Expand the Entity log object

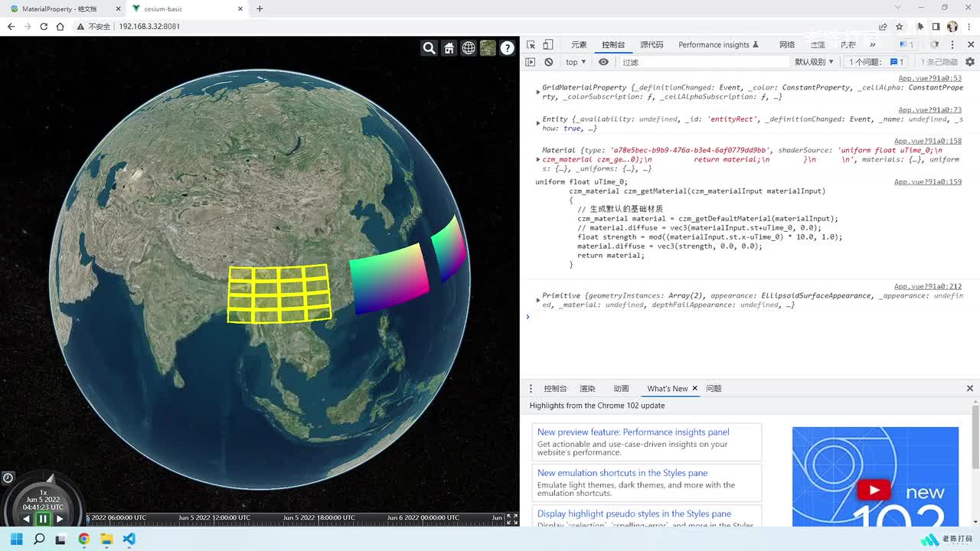[x=537, y=123]
